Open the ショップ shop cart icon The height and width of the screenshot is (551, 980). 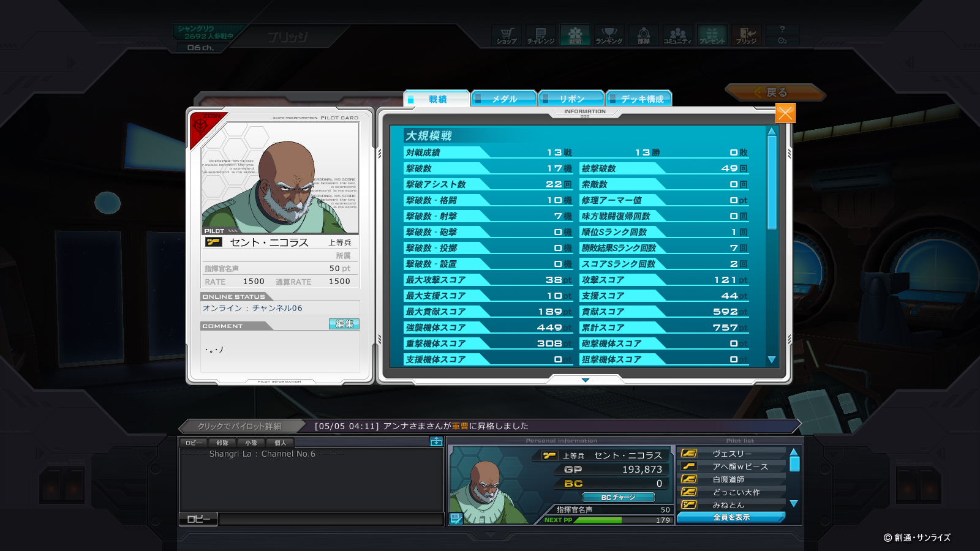[x=507, y=36]
